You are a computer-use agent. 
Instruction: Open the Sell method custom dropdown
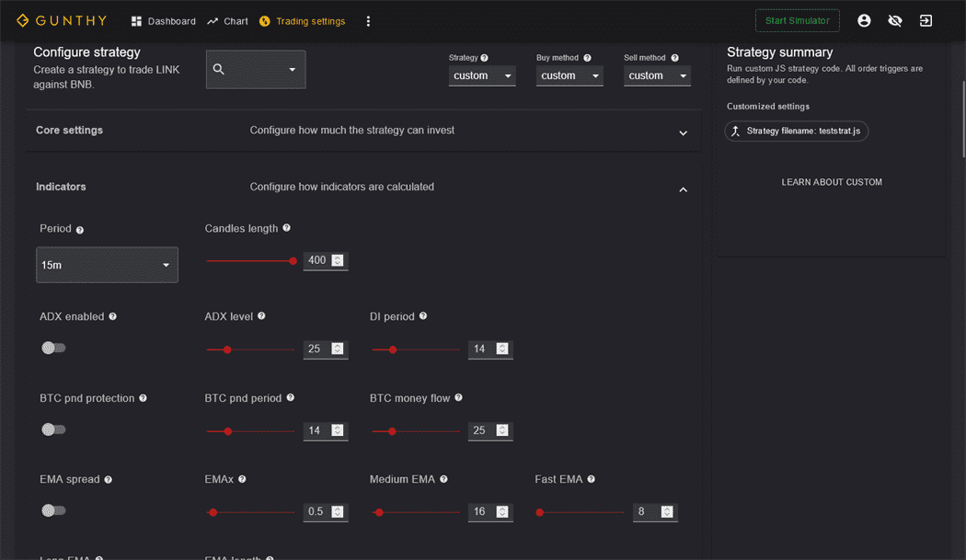(657, 75)
